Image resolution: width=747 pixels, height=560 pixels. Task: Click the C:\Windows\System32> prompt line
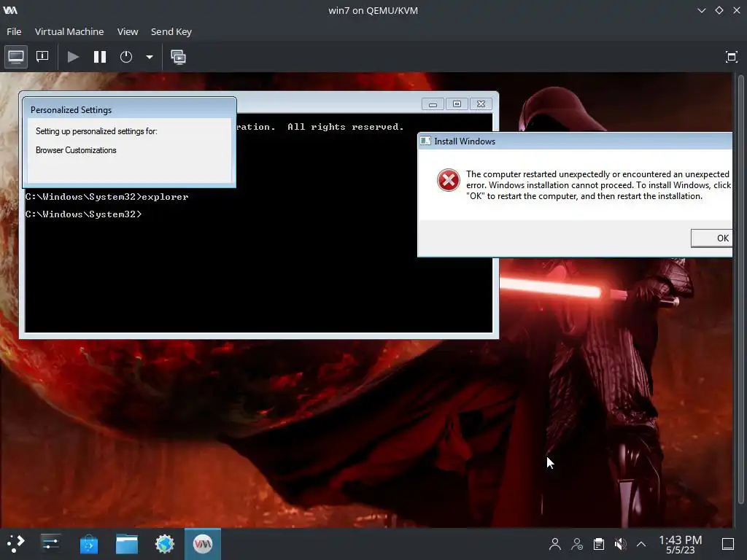[x=83, y=214]
